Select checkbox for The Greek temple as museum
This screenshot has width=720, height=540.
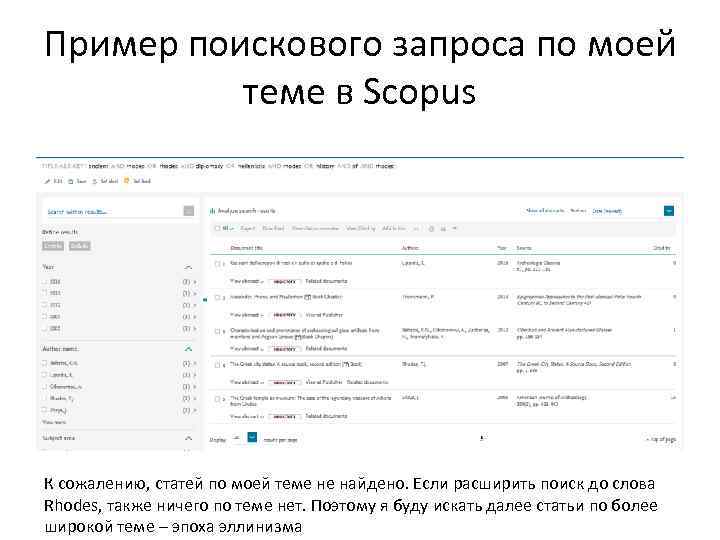tap(218, 399)
